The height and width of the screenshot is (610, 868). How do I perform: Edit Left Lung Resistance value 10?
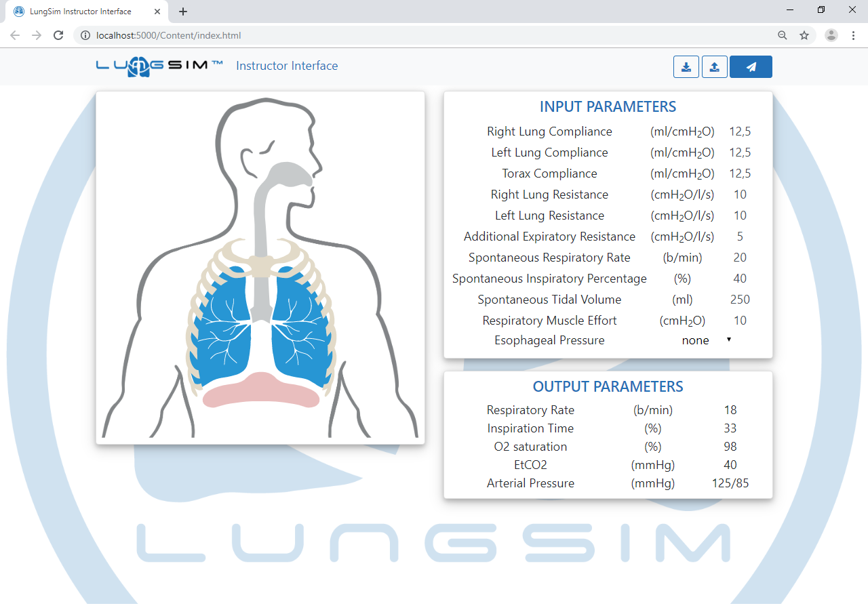point(740,216)
